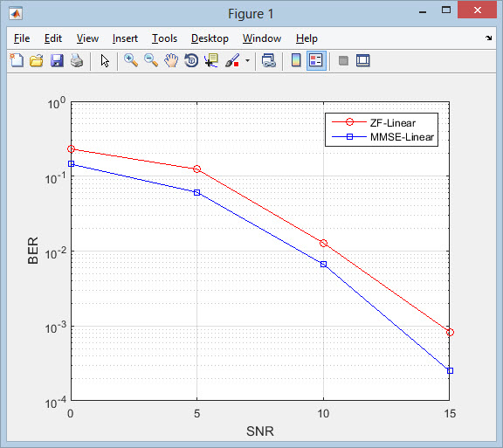Image resolution: width=503 pixels, height=448 pixels.
Task: Select the MMSE-Linear marker at SNR 0
Action: pyautogui.click(x=71, y=163)
